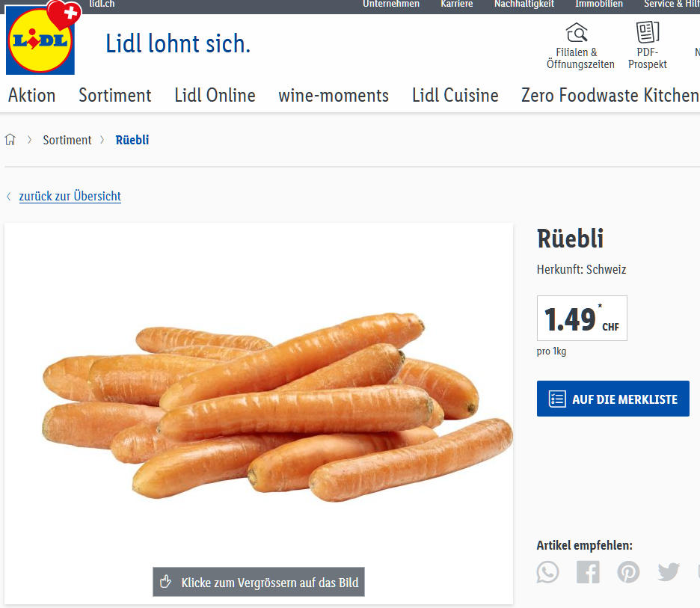Click the home breadcrumb icon

10,140
